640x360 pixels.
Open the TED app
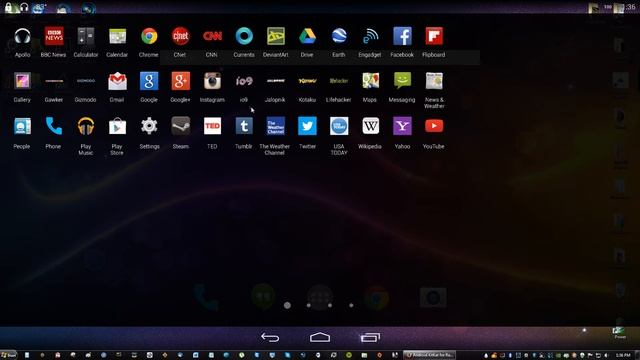212,126
